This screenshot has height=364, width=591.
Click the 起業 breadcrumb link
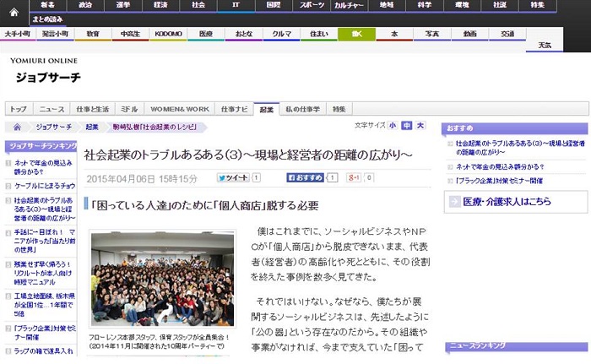pyautogui.click(x=91, y=128)
